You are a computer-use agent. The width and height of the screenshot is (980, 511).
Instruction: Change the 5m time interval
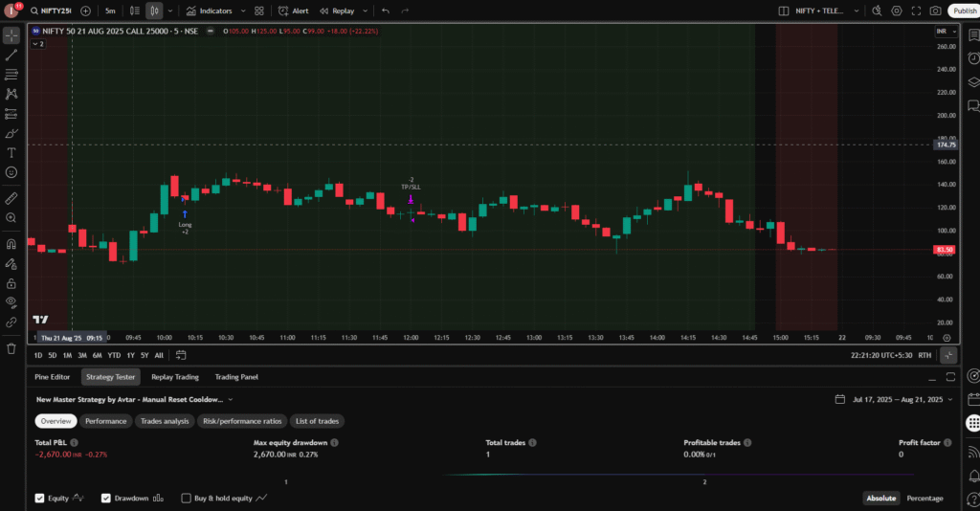tap(110, 11)
